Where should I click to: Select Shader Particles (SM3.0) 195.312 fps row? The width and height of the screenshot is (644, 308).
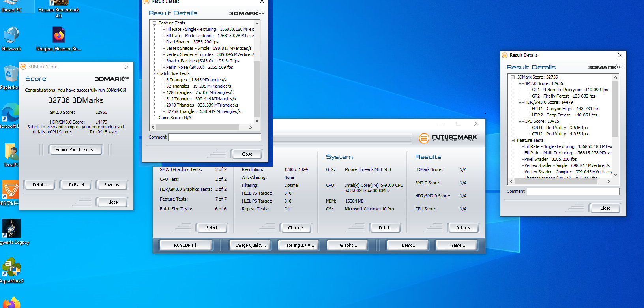(x=202, y=61)
